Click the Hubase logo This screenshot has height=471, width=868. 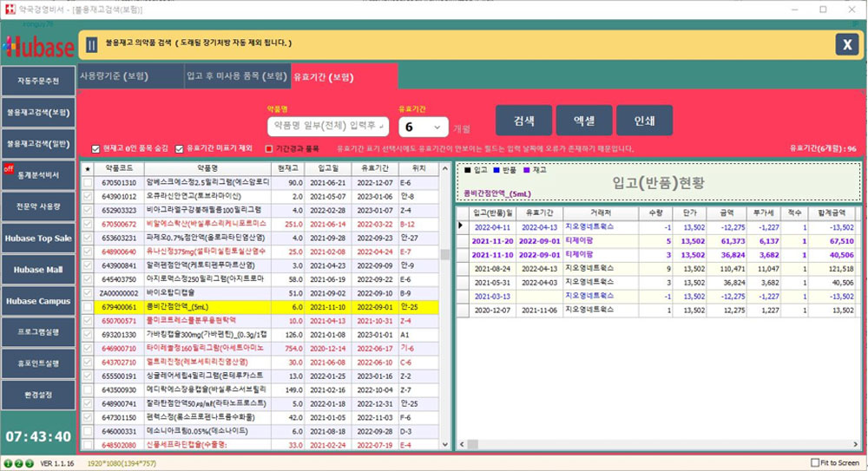tap(39, 47)
